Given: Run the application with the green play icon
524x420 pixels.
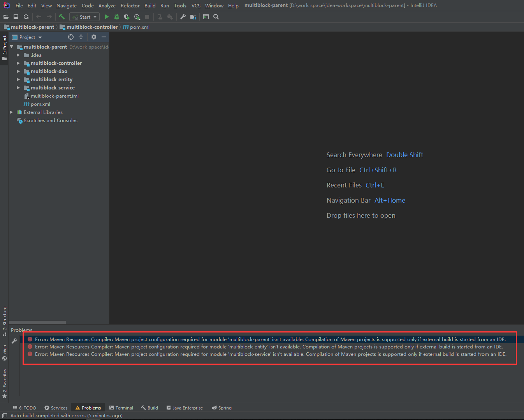Looking at the screenshot, I should [x=107, y=17].
